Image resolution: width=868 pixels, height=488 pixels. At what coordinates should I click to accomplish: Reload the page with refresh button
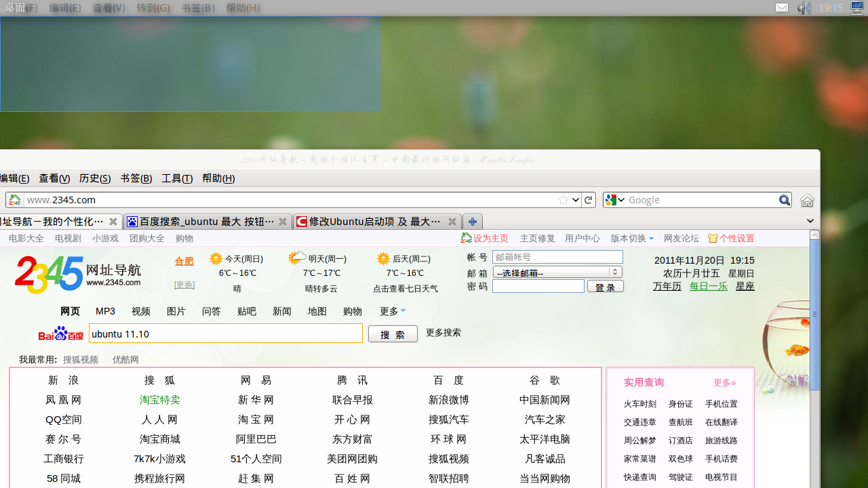[x=589, y=200]
